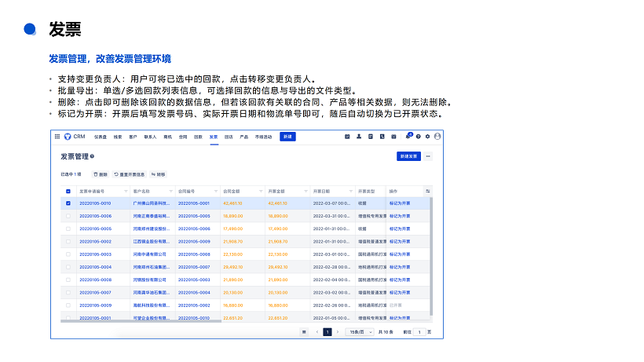Click the table's horizontal scrollbar
Viewport: 644px width, 362px height.
coord(141,321)
